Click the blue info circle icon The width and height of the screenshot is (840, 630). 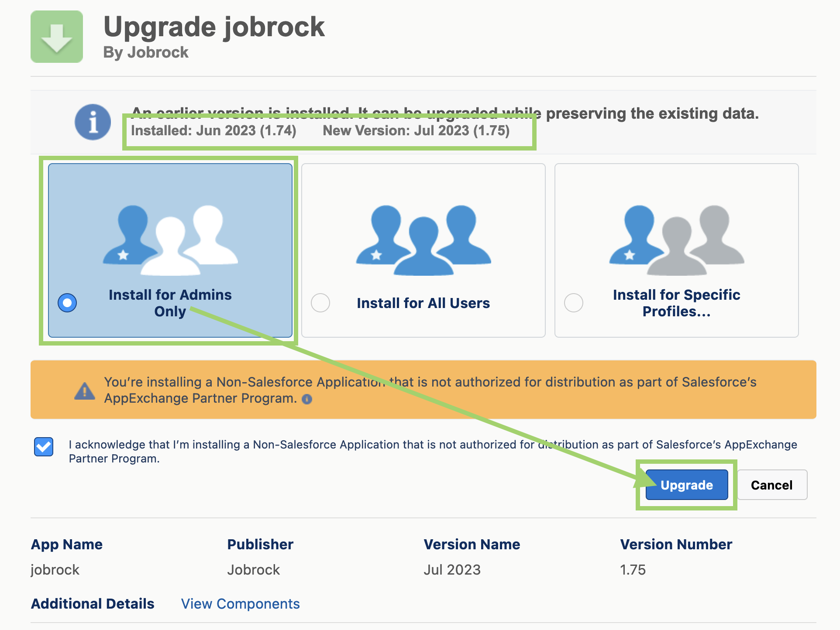coord(93,122)
